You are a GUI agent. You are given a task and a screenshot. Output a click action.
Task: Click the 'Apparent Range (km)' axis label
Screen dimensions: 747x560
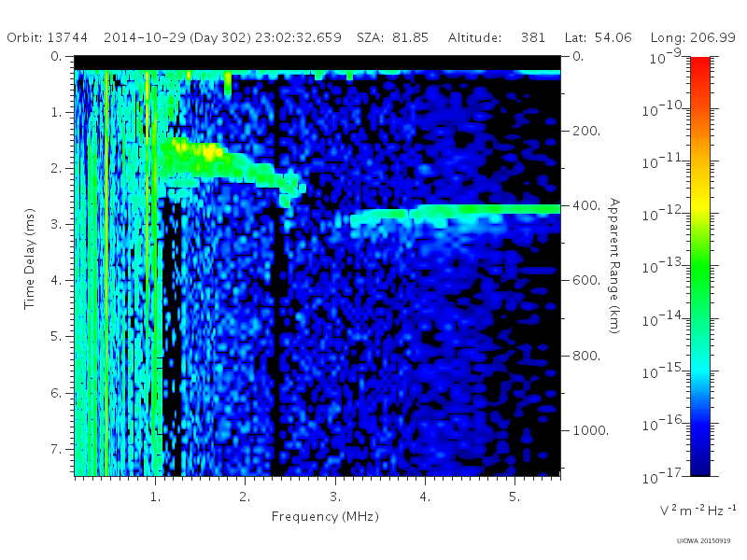pos(614,266)
